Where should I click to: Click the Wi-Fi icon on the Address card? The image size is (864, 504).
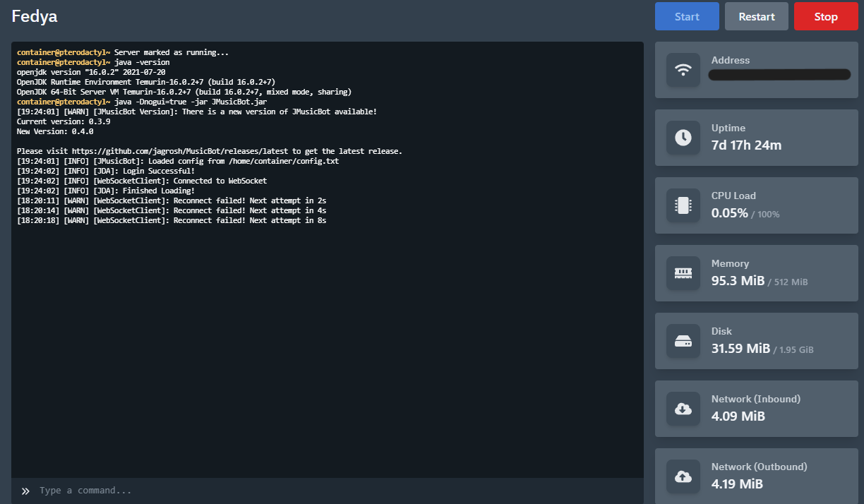click(683, 70)
